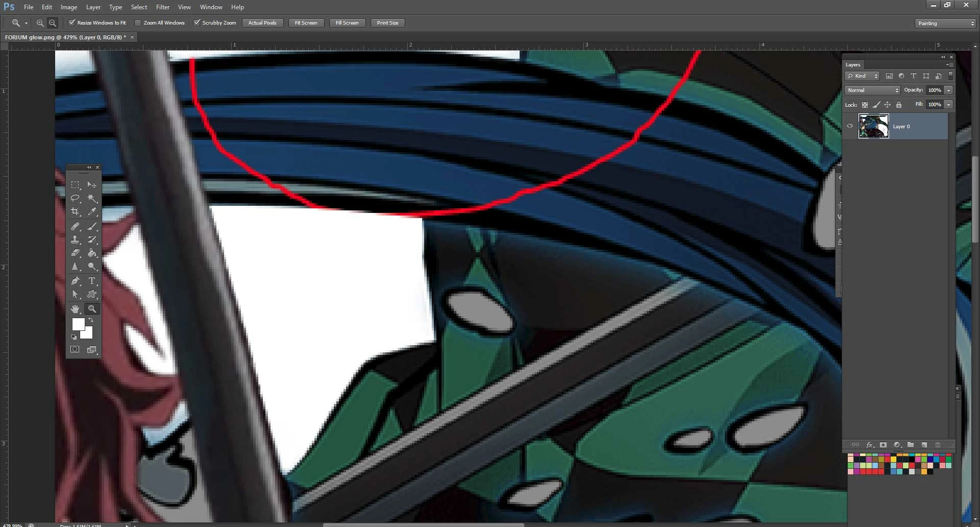Select the Zoom tool in toolbox

[x=92, y=309]
